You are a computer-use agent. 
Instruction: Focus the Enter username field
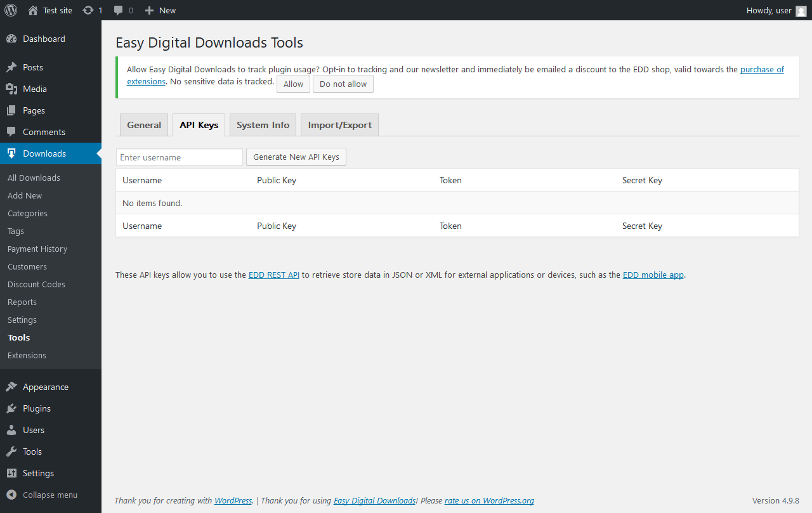180,157
